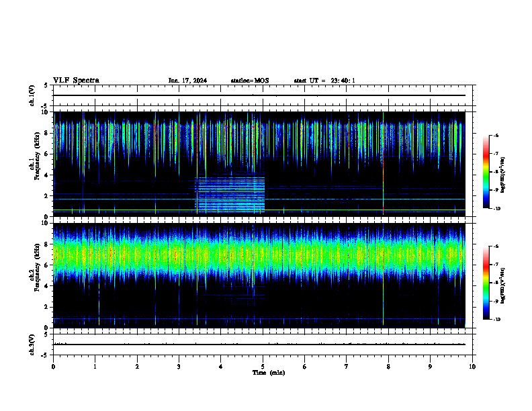This screenshot has width=532, height=411.
Task: Click time axis tick label "6"
Action: (305, 367)
